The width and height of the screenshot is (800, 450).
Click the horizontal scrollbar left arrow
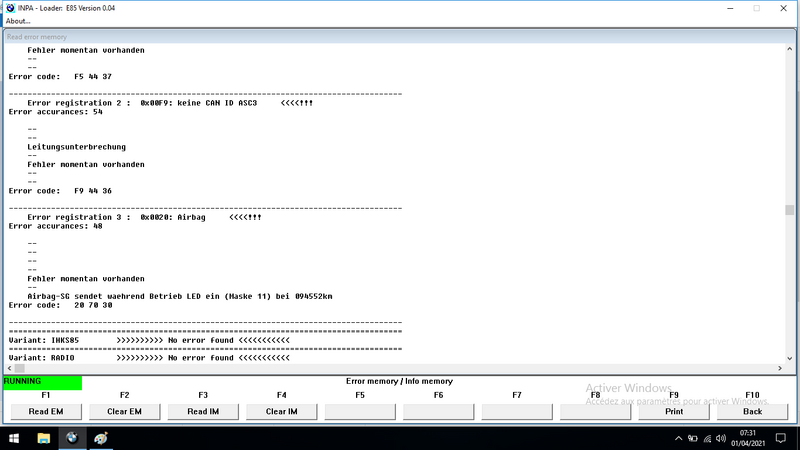coord(9,368)
